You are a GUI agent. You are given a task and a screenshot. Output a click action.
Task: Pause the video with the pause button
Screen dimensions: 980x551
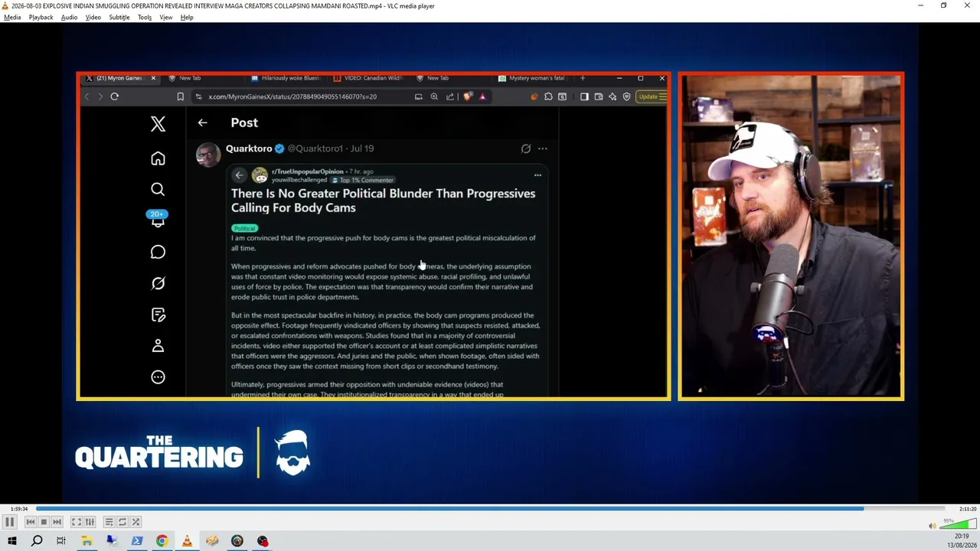click(x=9, y=522)
